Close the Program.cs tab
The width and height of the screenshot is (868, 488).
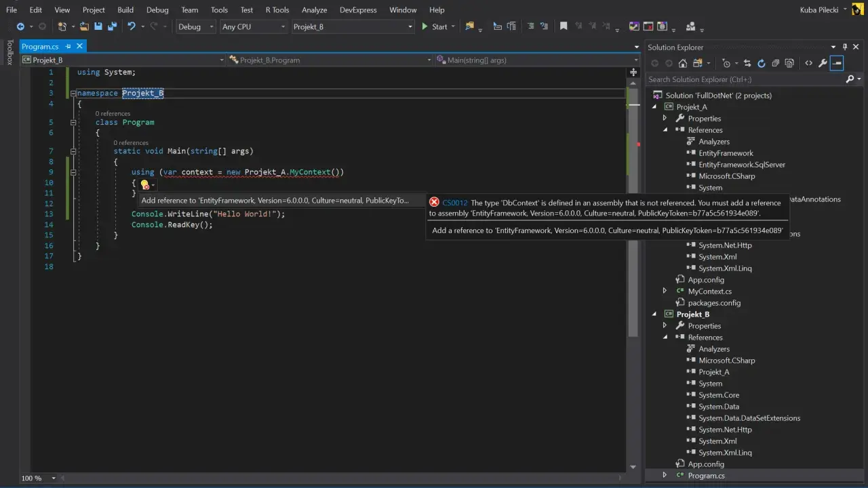pyautogui.click(x=79, y=46)
